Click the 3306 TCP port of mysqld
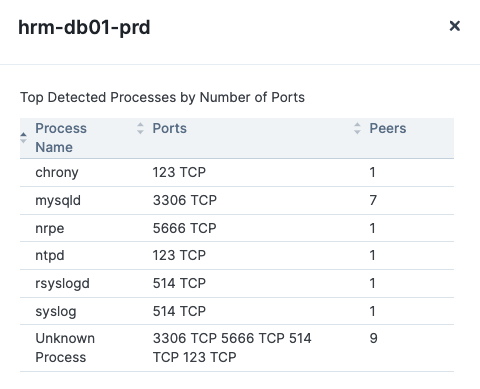The height and width of the screenshot is (389, 480). [x=185, y=200]
